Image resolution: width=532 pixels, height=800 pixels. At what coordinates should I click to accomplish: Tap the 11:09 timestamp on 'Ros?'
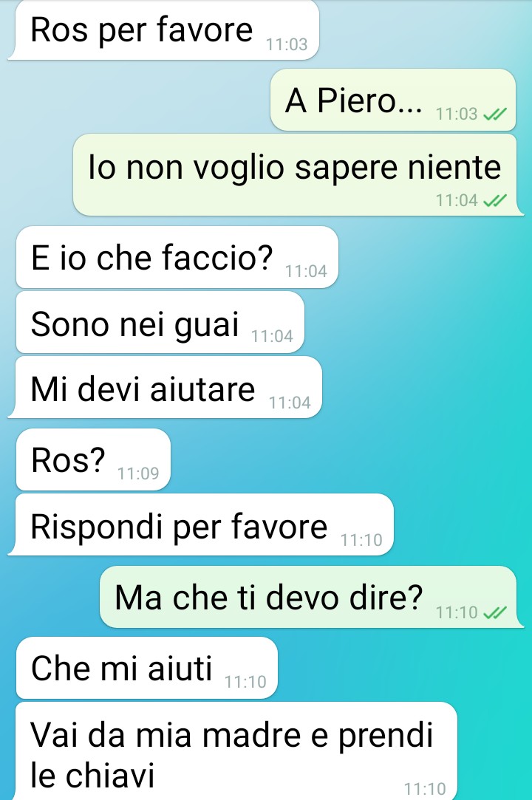(x=138, y=473)
